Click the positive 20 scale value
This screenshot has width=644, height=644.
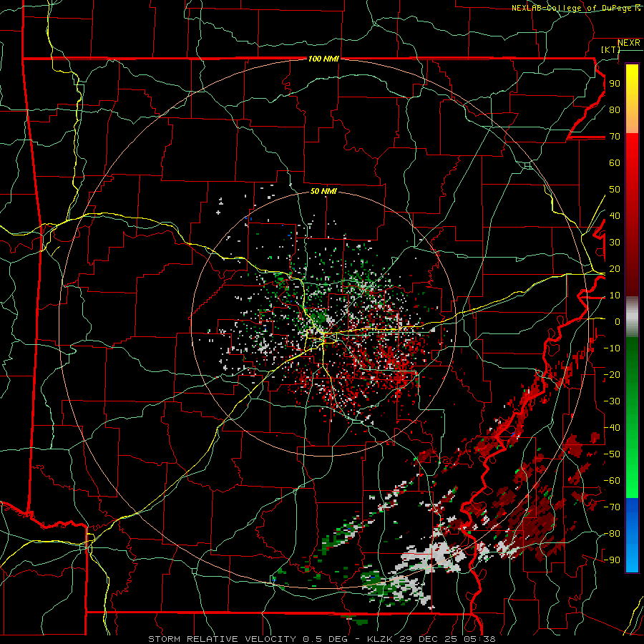pos(615,269)
